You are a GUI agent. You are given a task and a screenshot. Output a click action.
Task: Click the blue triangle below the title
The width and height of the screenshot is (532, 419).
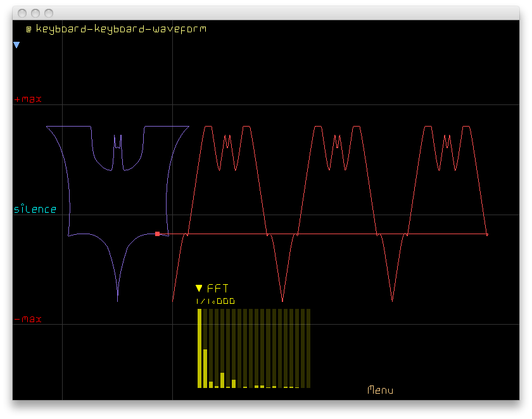coord(16,45)
